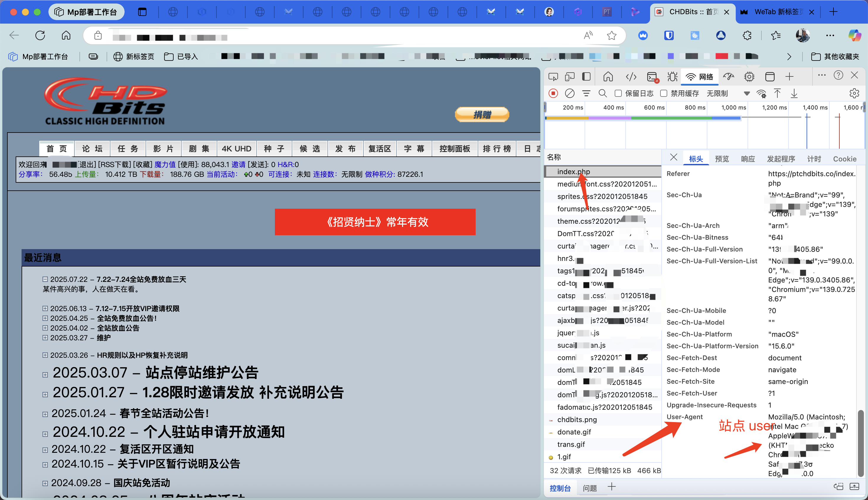
Task: Open the Copilot icon
Action: pos(855,35)
